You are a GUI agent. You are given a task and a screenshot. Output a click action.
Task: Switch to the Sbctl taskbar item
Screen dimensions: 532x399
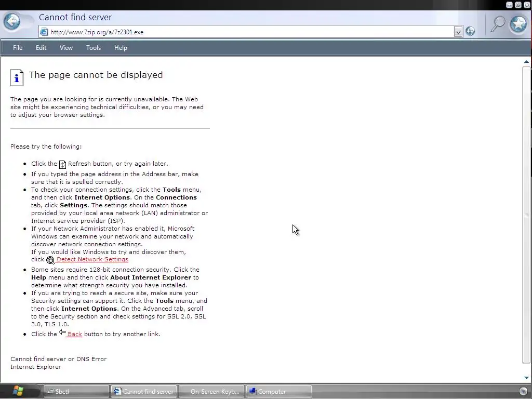(x=76, y=392)
